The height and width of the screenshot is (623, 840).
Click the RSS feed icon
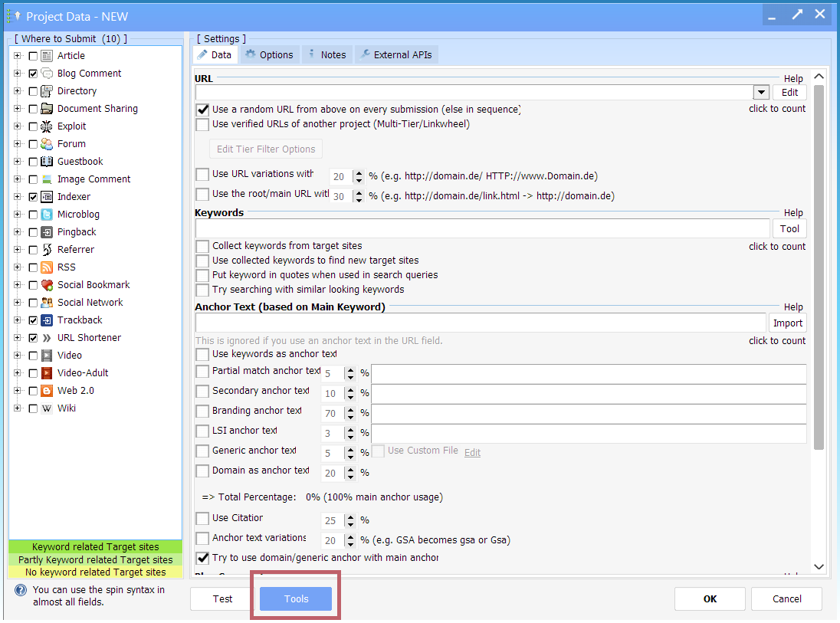(x=47, y=267)
